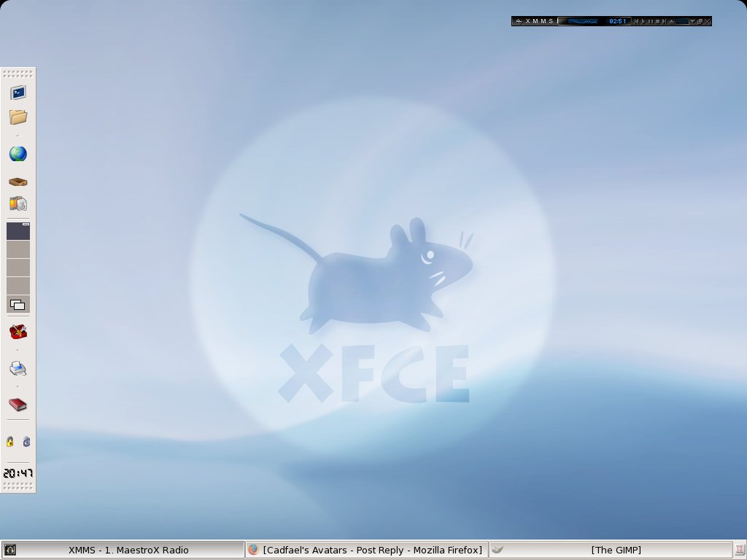Screen dimensions: 747x560
Task: Open the web browser globe icon
Action: [x=18, y=154]
